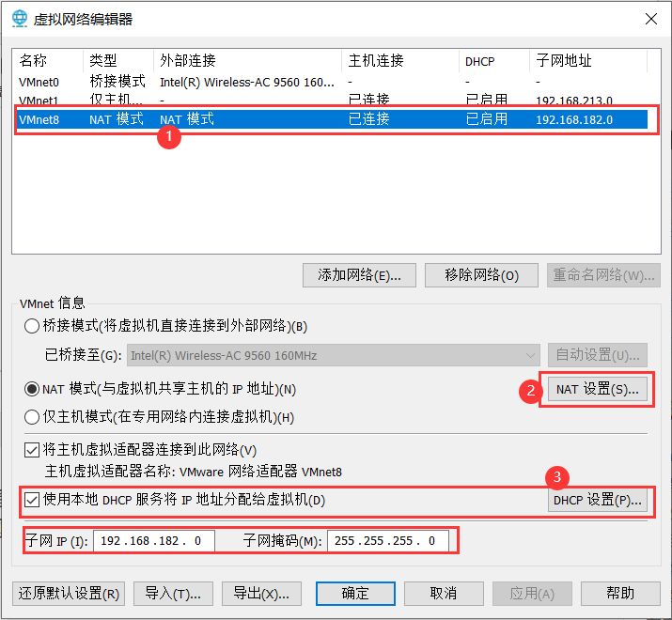Select the VMnet8 network row
Screen dimensions: 672x620
(332, 119)
